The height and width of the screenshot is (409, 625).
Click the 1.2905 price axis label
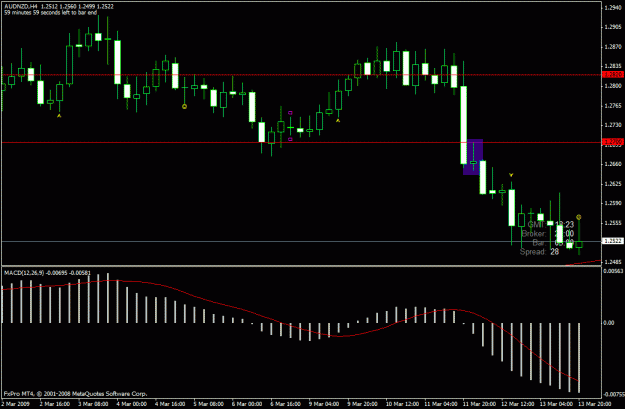(613, 27)
